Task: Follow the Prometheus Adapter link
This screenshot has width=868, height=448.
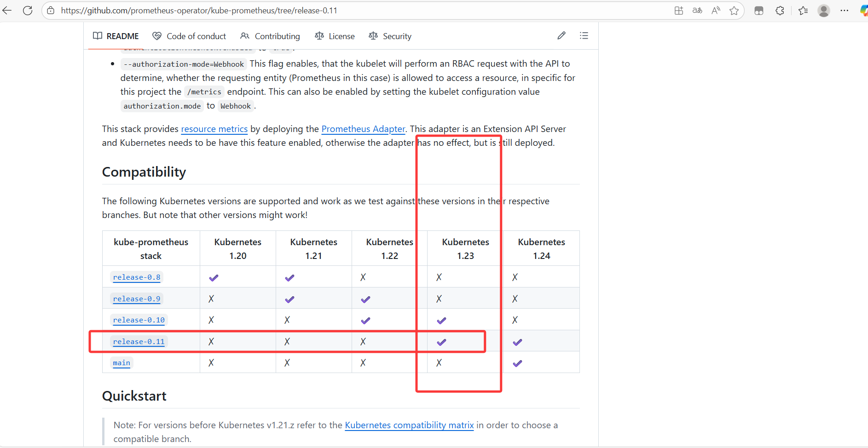Action: [363, 129]
